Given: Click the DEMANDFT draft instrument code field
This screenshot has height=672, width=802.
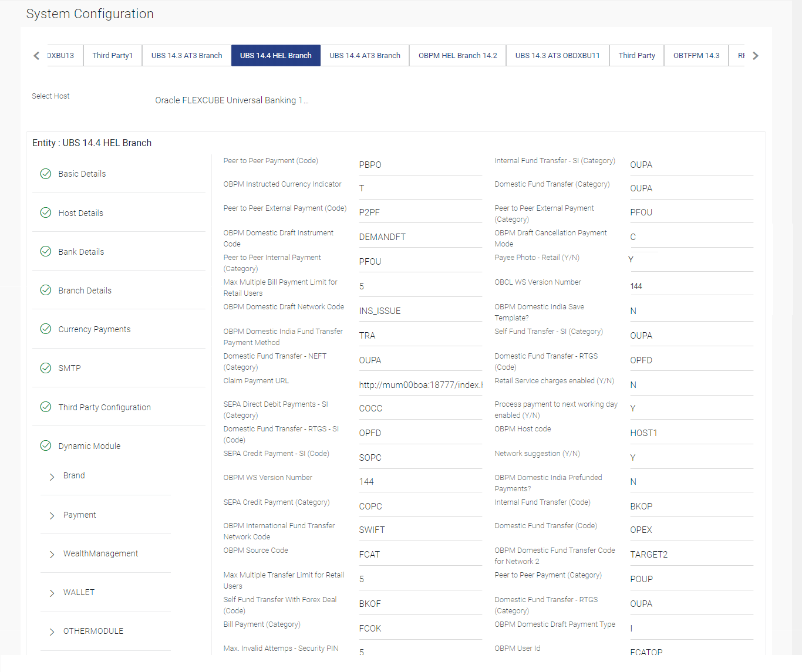Looking at the screenshot, I should pos(420,237).
